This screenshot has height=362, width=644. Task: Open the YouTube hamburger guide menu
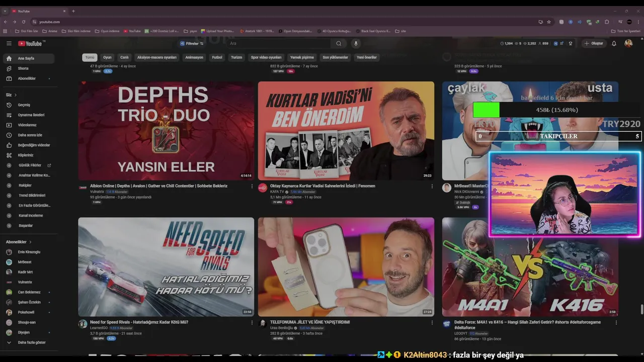coord(9,44)
